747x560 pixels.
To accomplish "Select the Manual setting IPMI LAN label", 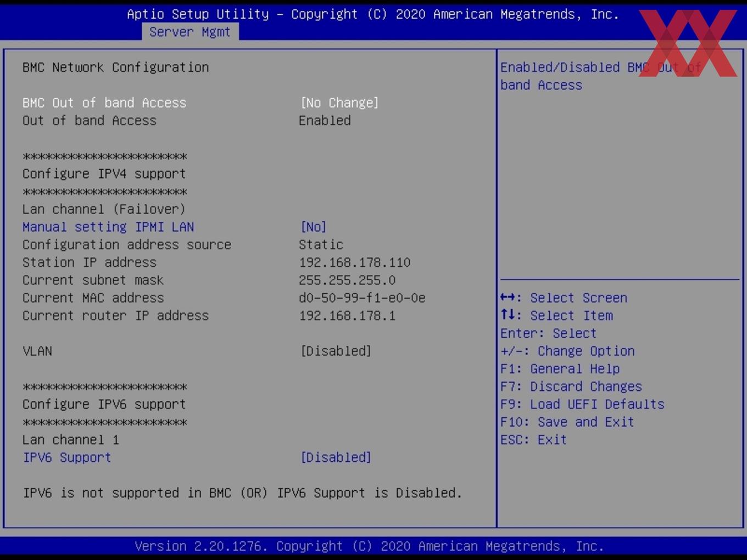I will coord(108,227).
